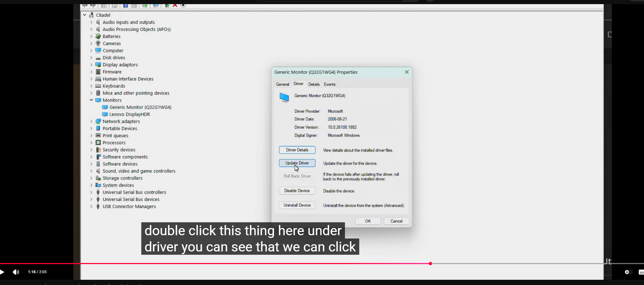Click the Audio inputs and outputs speaker icon
Image resolution: width=644 pixels, height=285 pixels.
point(98,22)
